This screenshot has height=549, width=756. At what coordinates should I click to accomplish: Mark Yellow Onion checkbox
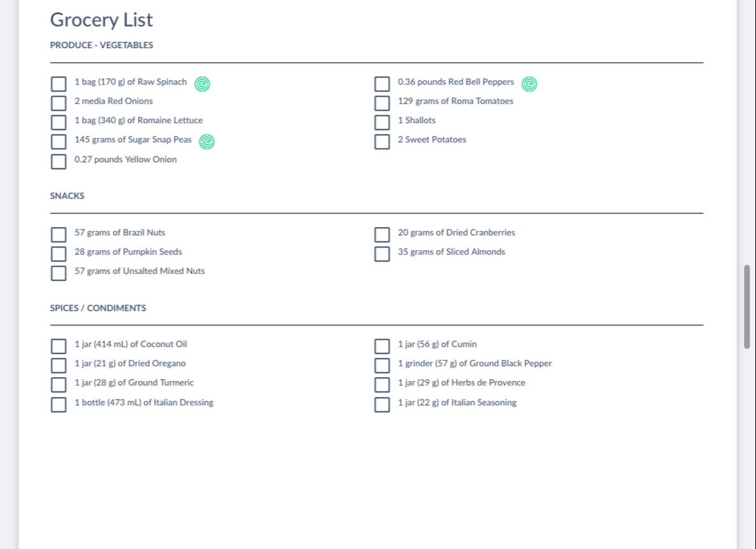pos(59,162)
